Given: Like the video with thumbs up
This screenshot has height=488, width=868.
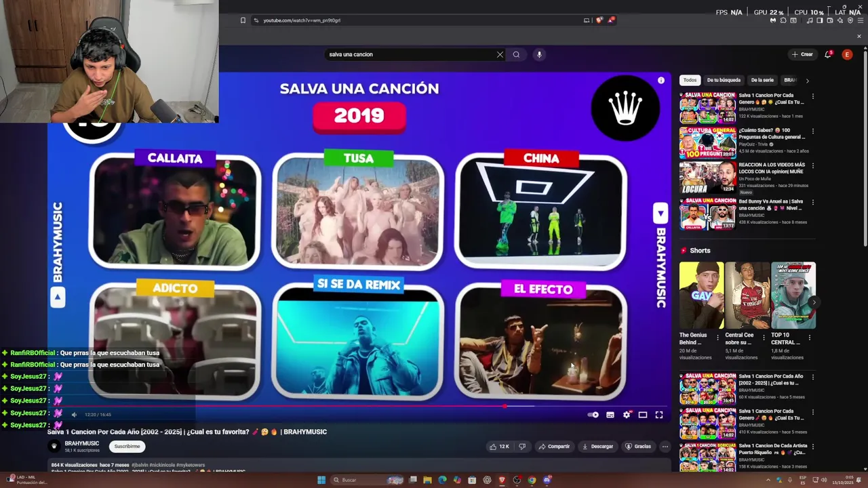Looking at the screenshot, I should [500, 446].
